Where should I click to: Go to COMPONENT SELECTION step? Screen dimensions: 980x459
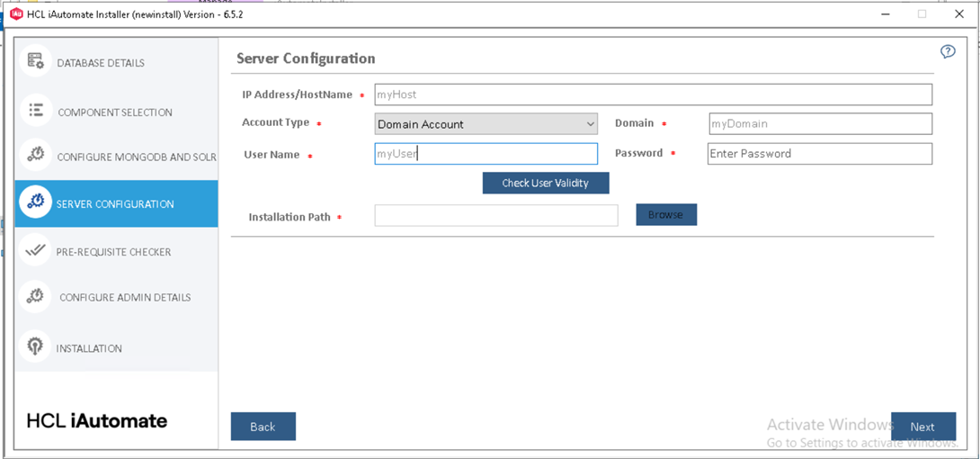115,112
